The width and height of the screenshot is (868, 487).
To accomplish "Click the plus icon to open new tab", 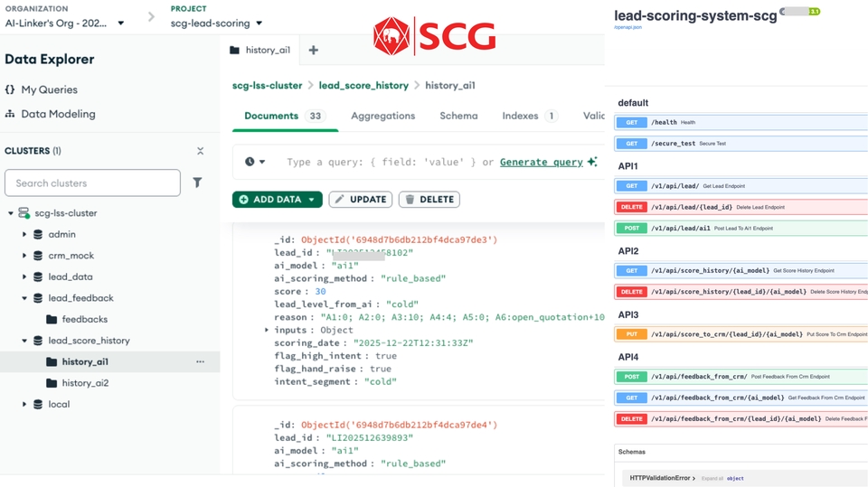I will coord(314,51).
